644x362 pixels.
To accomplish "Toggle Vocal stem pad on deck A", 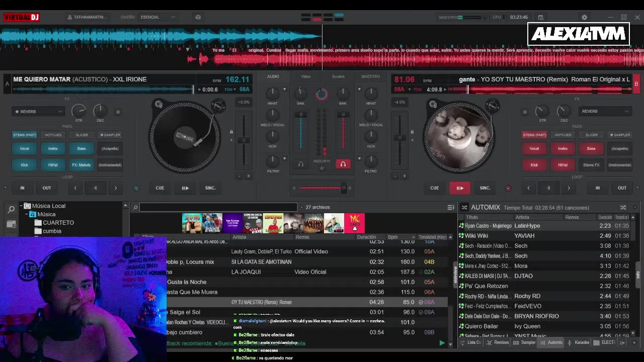I will point(24,148).
